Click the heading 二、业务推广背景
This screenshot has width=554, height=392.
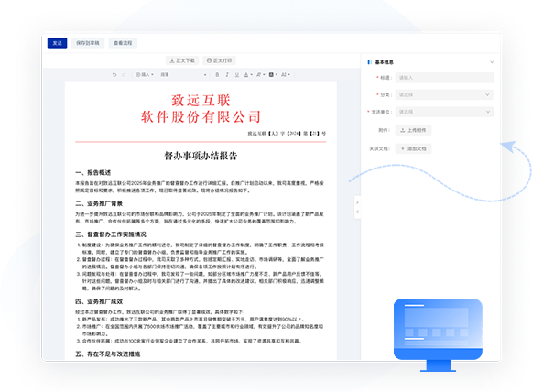coord(99,203)
